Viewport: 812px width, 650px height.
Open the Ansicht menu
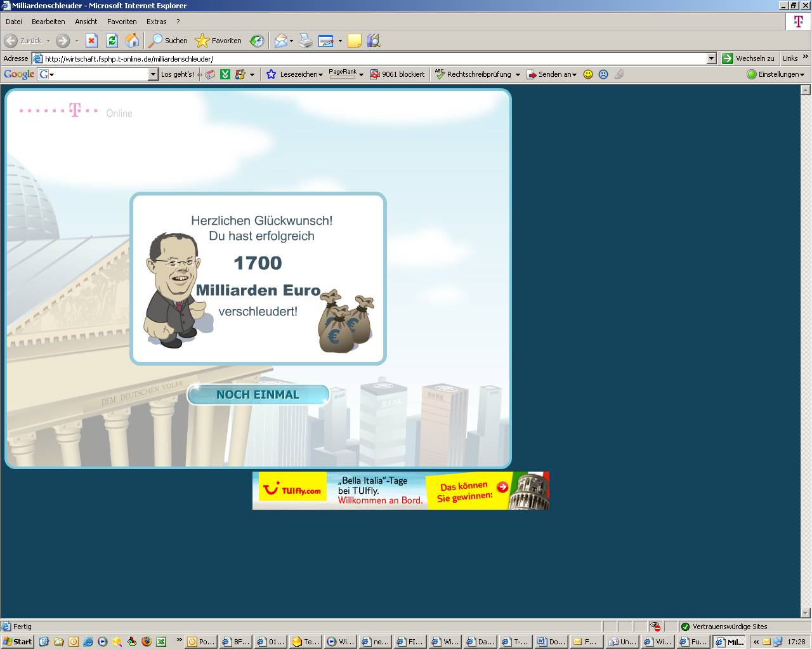tap(86, 22)
